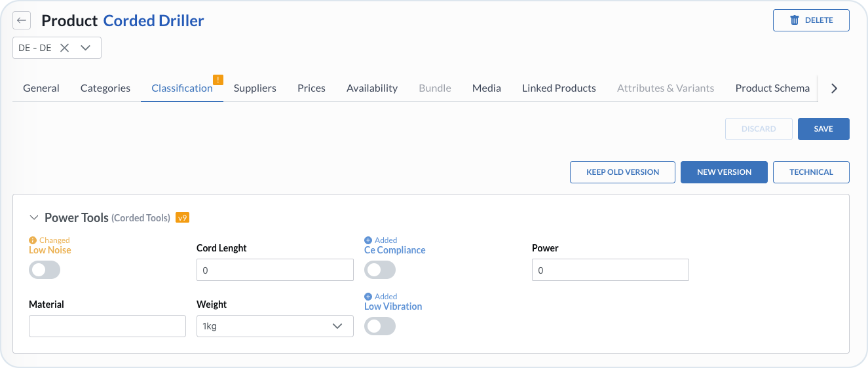Viewport: 868px width, 368px height.
Task: Choose Keep Old Version
Action: pos(622,172)
